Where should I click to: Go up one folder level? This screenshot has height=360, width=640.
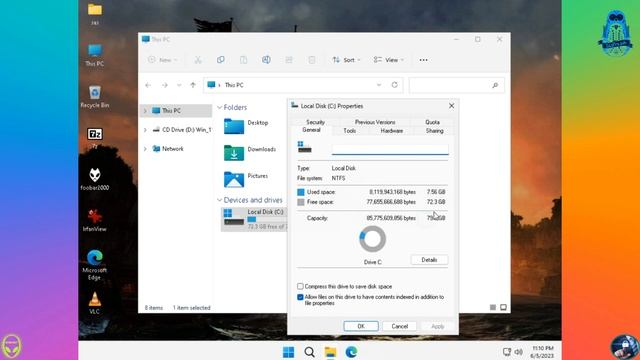click(193, 85)
